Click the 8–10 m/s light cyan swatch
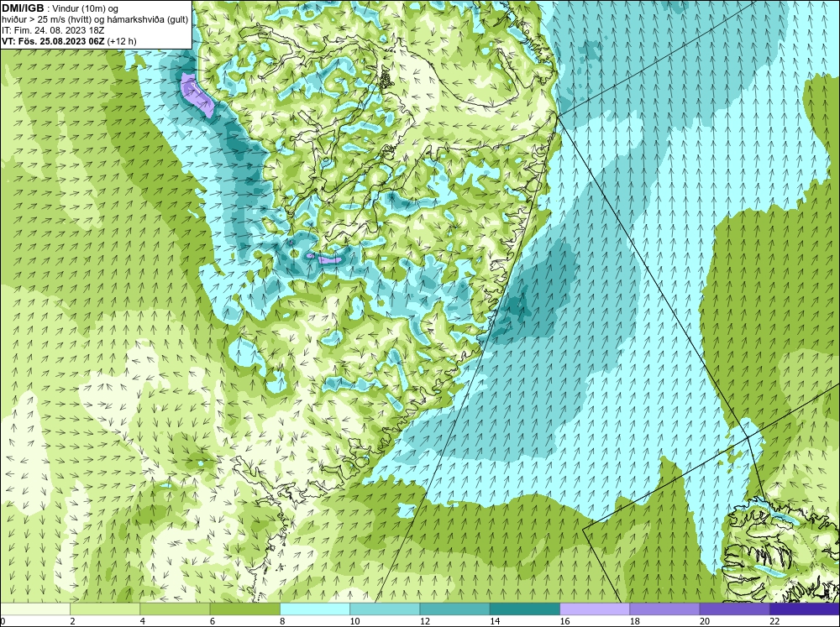Viewport: 840px width, 627px height. (x=315, y=609)
